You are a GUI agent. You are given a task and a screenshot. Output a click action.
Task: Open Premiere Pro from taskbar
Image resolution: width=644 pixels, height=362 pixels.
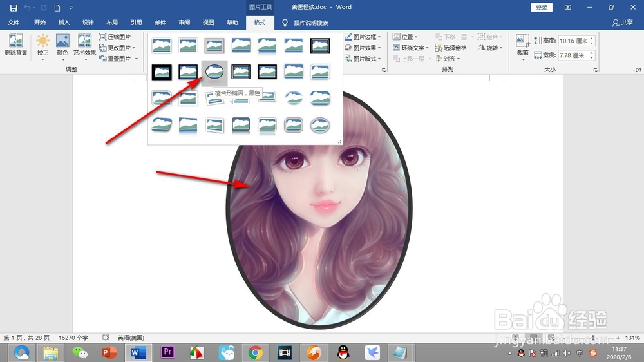click(167, 352)
